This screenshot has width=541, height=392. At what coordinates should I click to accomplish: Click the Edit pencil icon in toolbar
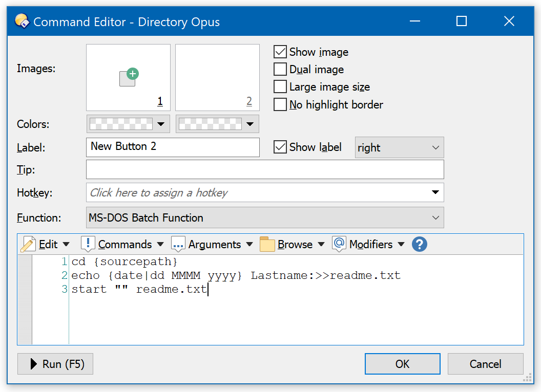tap(28, 245)
